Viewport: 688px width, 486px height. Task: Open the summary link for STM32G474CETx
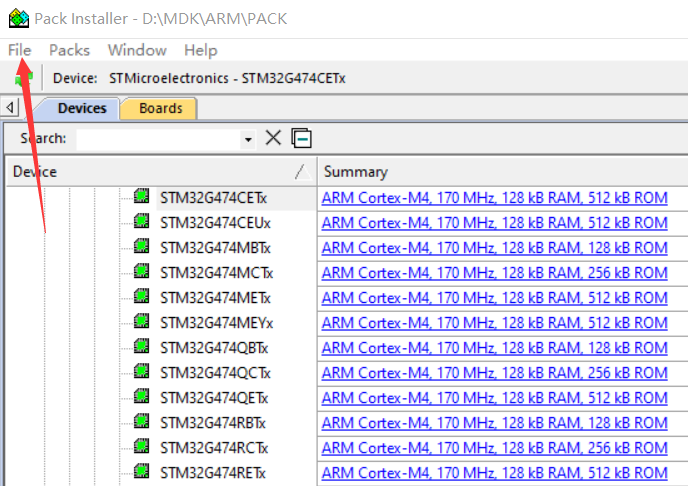click(494, 198)
